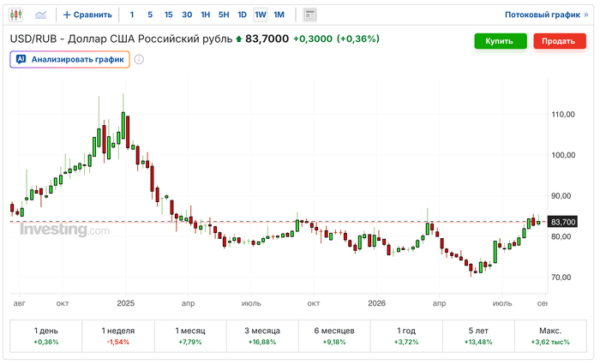The height and width of the screenshot is (364, 600).
Task: Click the green up-arrow next to 83,7000
Action: click(239, 39)
